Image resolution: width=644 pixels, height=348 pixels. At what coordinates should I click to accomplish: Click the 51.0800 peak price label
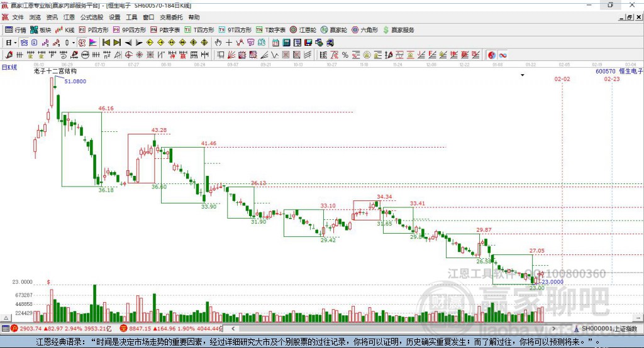[75, 81]
